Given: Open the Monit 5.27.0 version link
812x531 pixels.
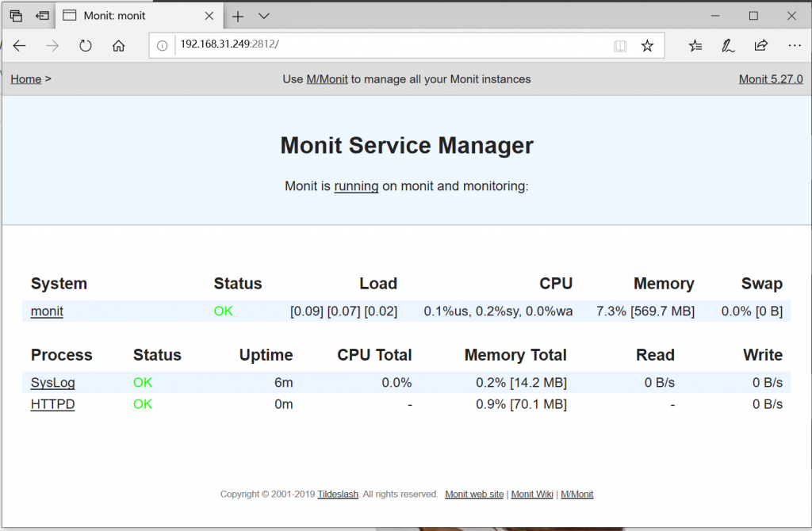Looking at the screenshot, I should 771,79.
